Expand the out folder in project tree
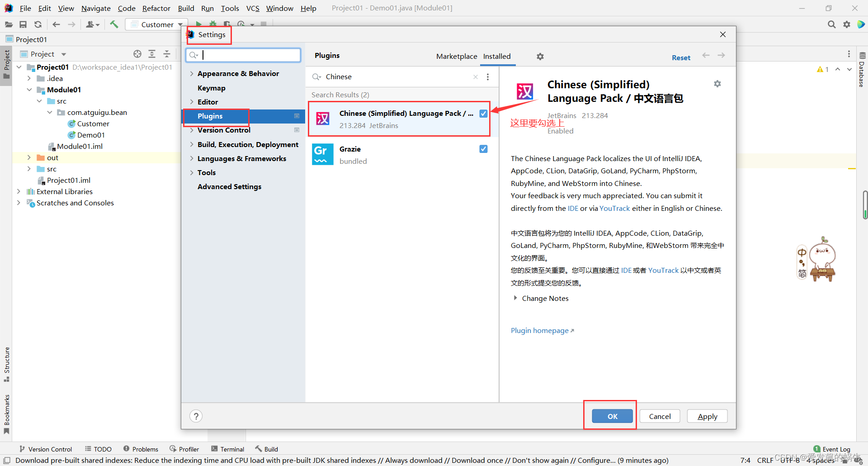The width and height of the screenshot is (868, 466). coord(29,157)
